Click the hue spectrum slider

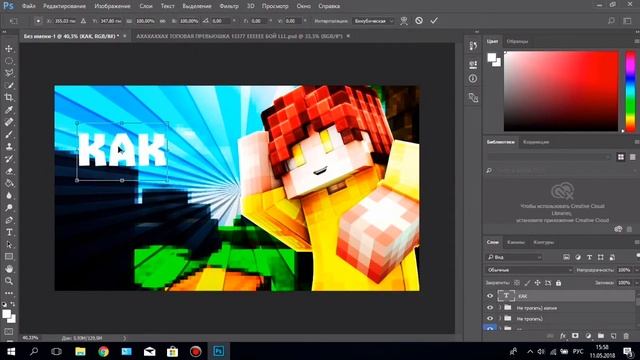(x=631, y=91)
